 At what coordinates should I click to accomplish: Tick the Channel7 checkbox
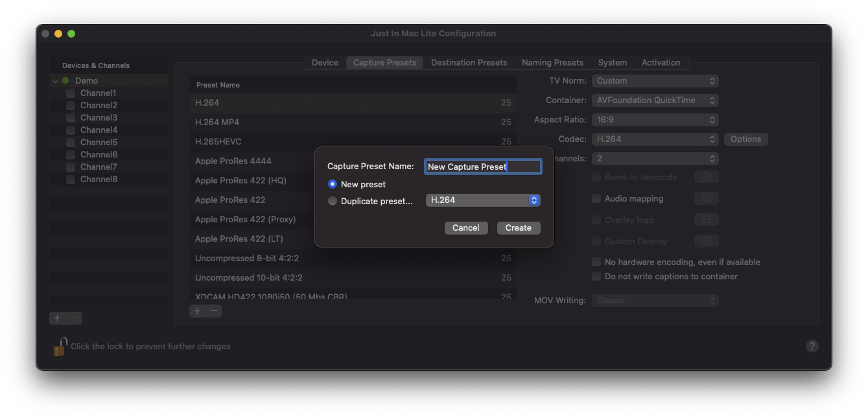(x=71, y=167)
